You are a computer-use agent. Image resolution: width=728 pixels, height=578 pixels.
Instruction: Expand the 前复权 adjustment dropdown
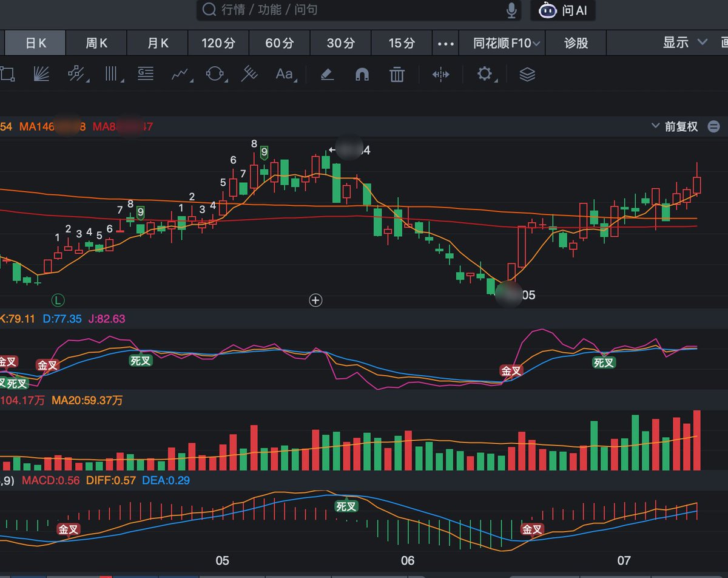pos(675,127)
